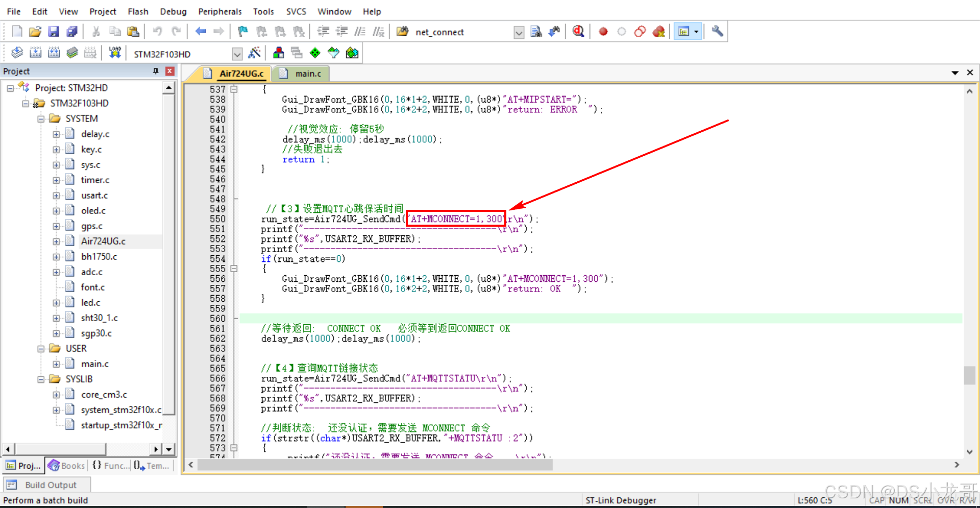
Task: Open the Debug menu
Action: coord(174,11)
